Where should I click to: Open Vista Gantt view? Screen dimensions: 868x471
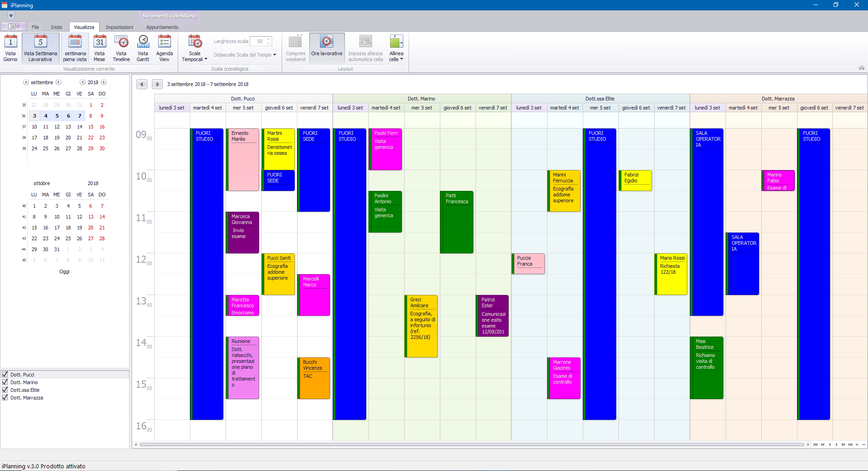tap(143, 48)
